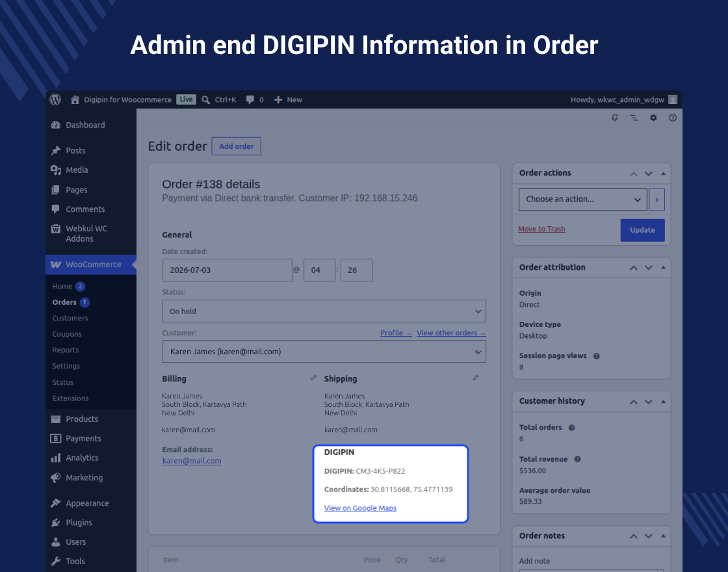Click the Payments dollar icon
Viewport: 728px width, 572px height.
[56, 438]
